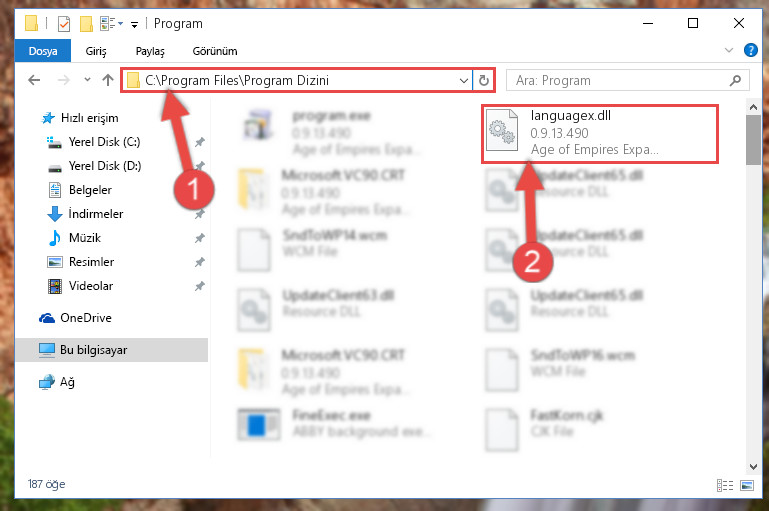Open the help question mark icon
This screenshot has width=769, height=511.
(750, 50)
